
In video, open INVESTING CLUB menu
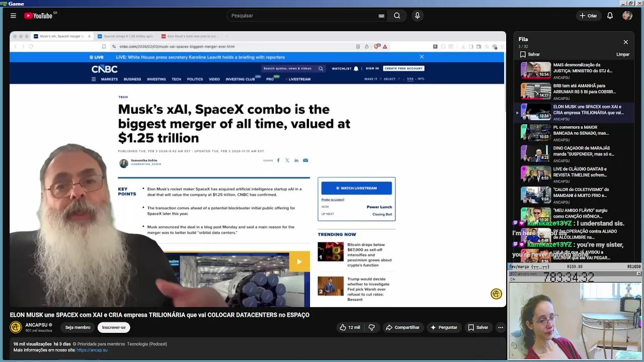click(x=240, y=79)
